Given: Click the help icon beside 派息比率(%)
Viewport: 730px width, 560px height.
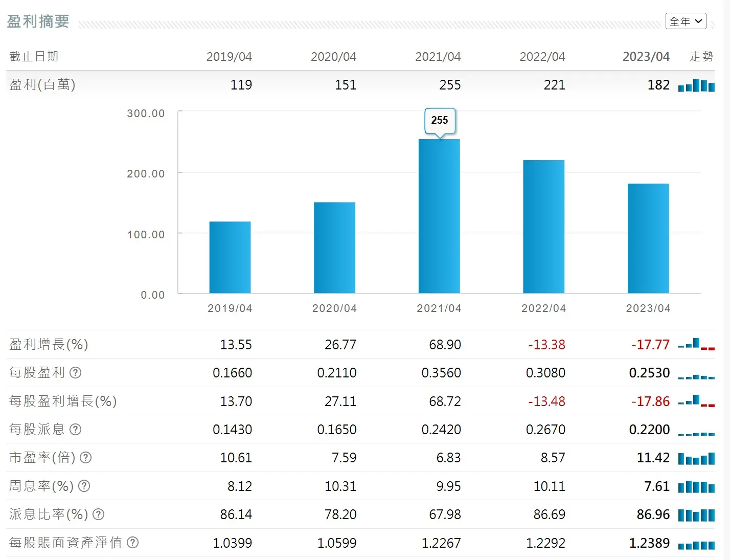Looking at the screenshot, I should pyautogui.click(x=99, y=514).
